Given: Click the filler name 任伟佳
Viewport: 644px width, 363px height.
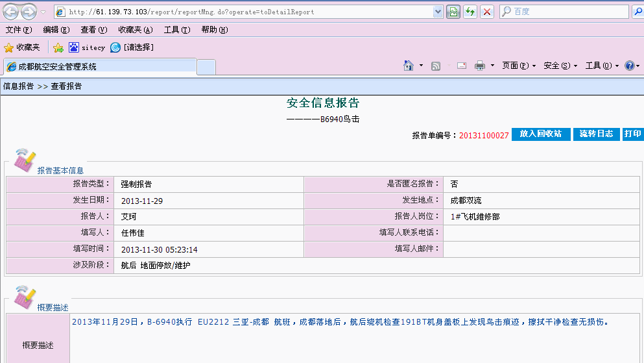Looking at the screenshot, I should (x=133, y=233).
